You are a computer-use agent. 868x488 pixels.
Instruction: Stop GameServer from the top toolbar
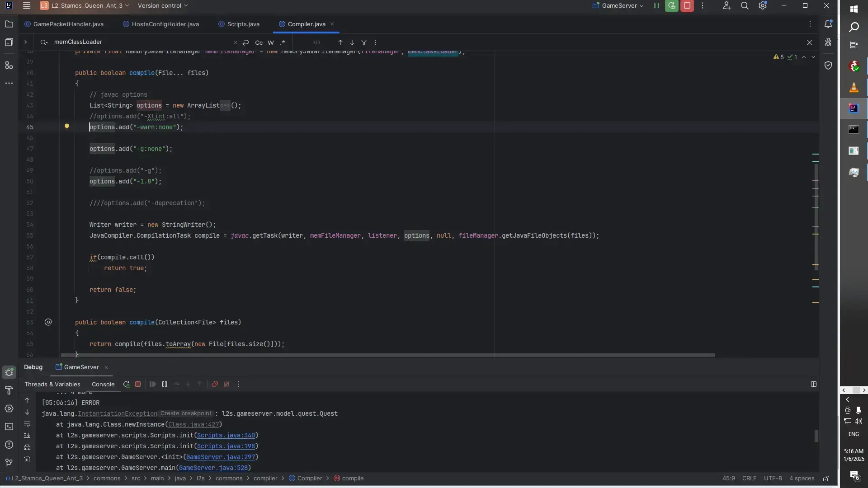pyautogui.click(x=687, y=6)
